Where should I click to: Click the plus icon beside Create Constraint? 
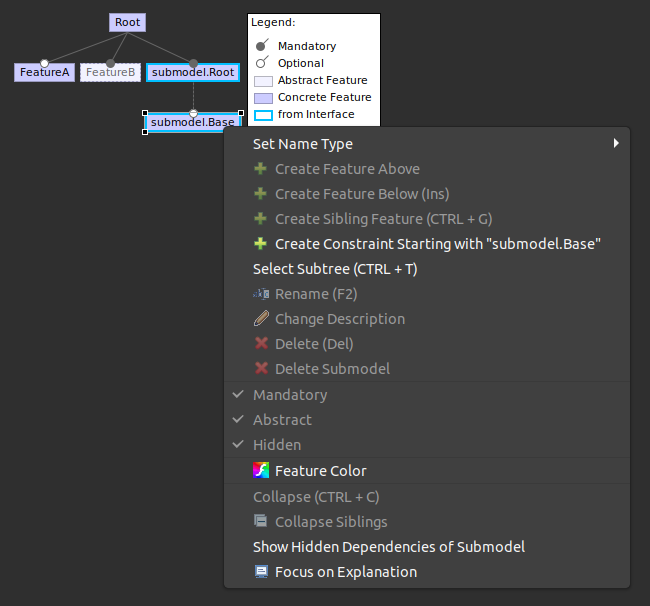[x=260, y=244]
